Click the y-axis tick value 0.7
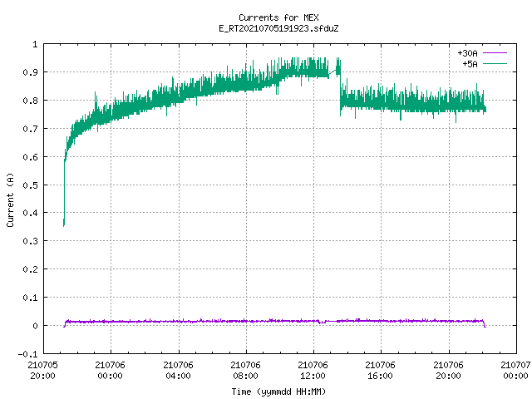Image resolution: width=532 pixels, height=399 pixels. point(30,129)
